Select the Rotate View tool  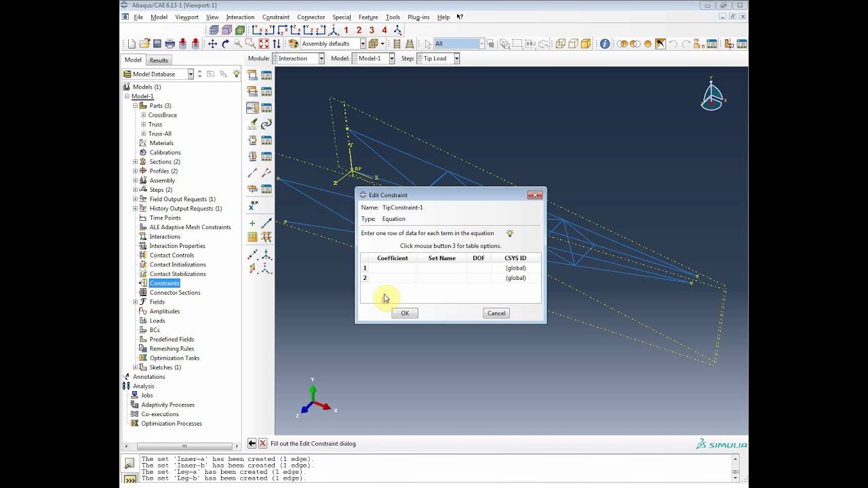(225, 43)
